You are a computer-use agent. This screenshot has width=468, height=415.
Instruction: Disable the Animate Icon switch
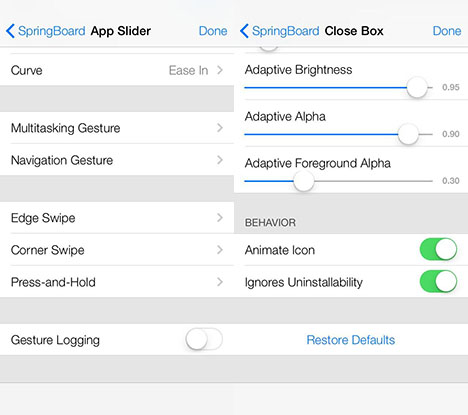click(438, 249)
